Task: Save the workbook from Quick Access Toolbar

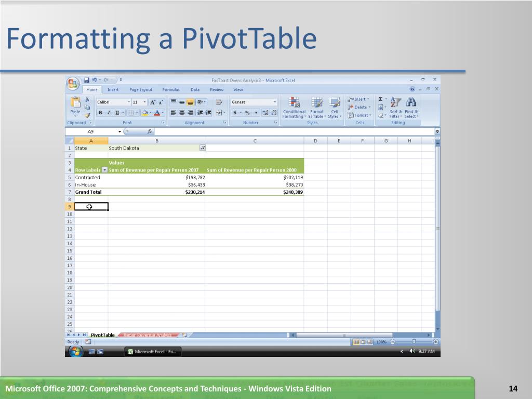Action: 87,80
